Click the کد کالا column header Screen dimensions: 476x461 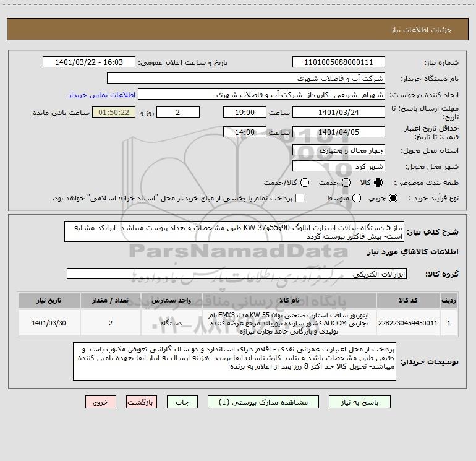coord(408,300)
